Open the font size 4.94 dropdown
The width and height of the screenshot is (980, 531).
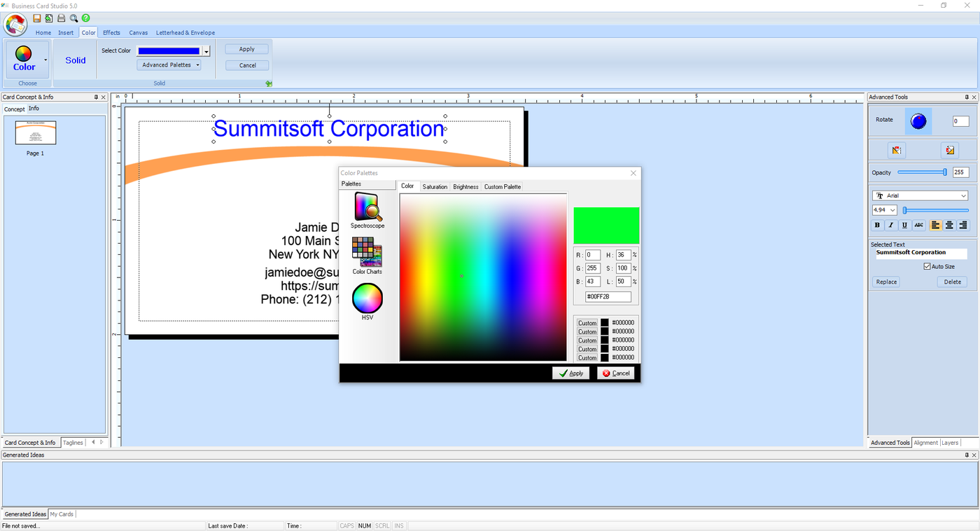click(892, 210)
